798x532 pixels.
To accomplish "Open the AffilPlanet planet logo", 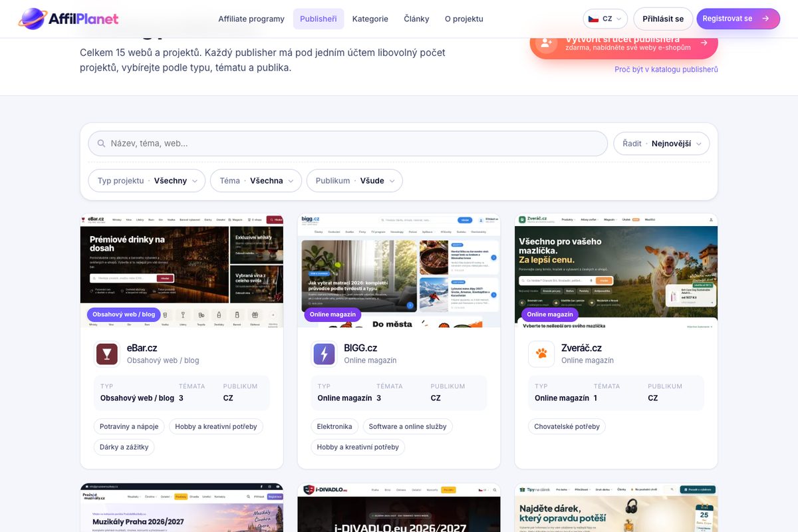I will pos(31,19).
